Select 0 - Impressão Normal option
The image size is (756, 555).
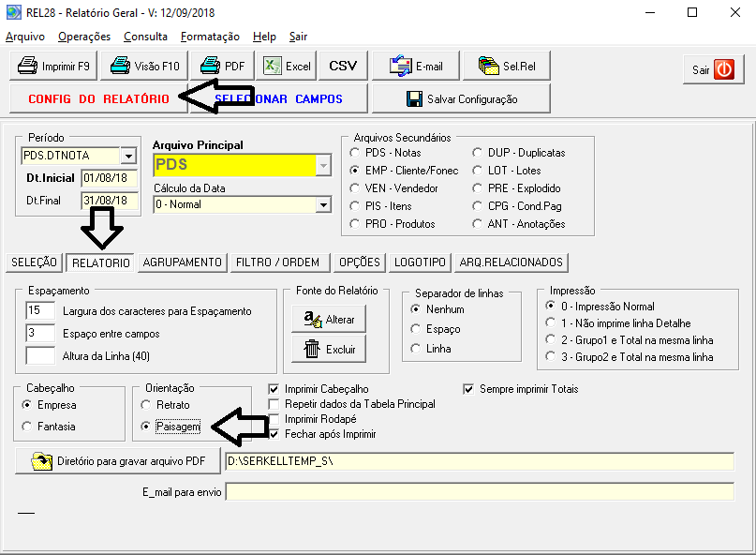pos(550,306)
